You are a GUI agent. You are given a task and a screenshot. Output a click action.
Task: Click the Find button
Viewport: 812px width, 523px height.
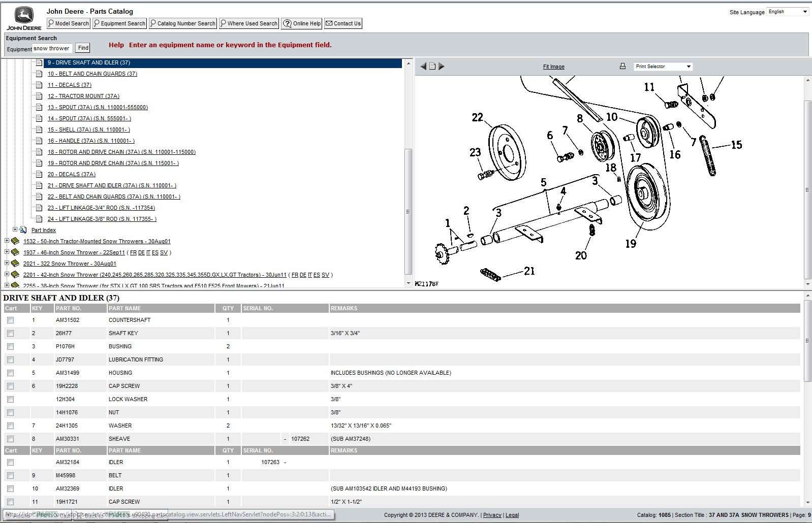83,48
